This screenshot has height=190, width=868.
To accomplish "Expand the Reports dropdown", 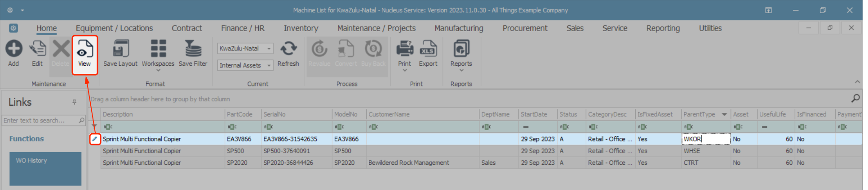I will [461, 70].
